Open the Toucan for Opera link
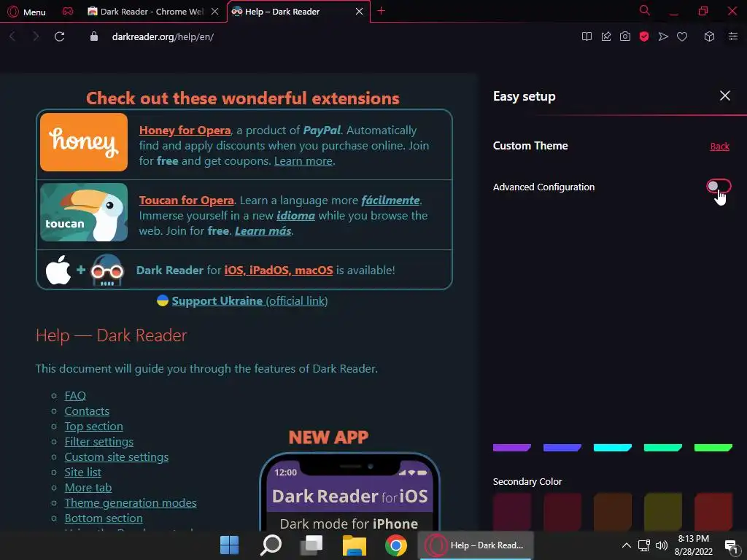 [186, 201]
